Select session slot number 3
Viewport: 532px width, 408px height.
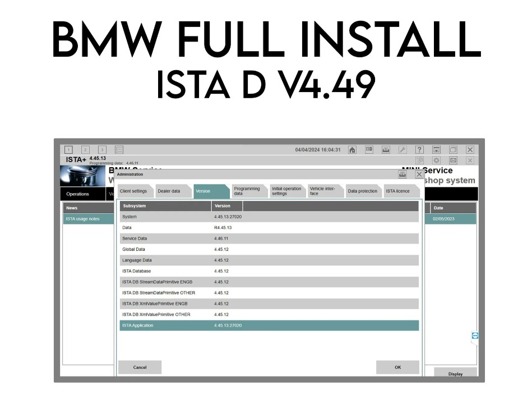click(102, 150)
